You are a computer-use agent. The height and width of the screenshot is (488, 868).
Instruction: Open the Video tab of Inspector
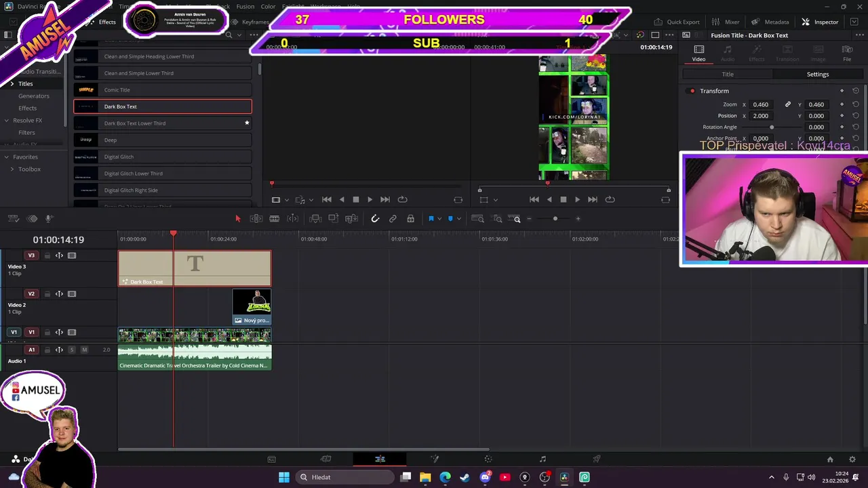pos(698,53)
